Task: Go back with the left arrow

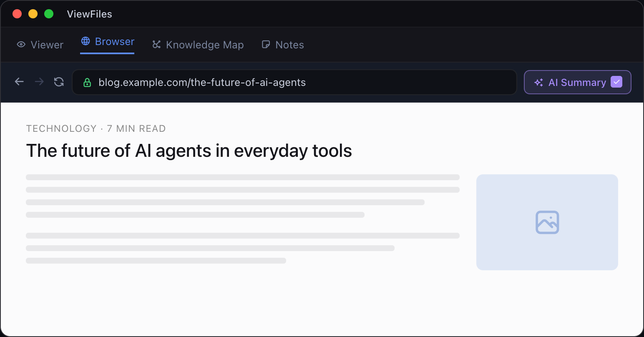Action: coord(19,82)
